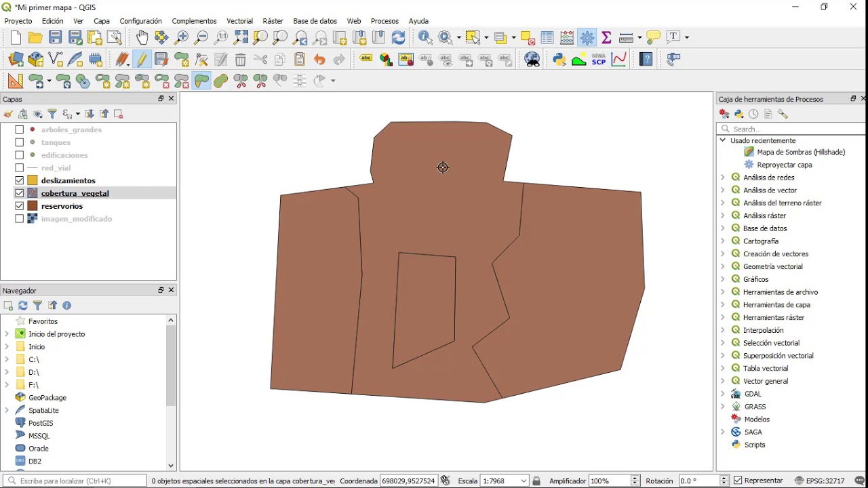The height and width of the screenshot is (488, 868).
Task: Enable the arboles_grandes layer checkbox
Action: pos(20,129)
